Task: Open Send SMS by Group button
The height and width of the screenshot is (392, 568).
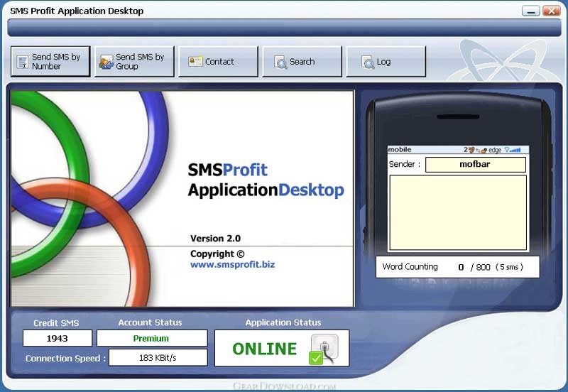Action: [x=134, y=62]
